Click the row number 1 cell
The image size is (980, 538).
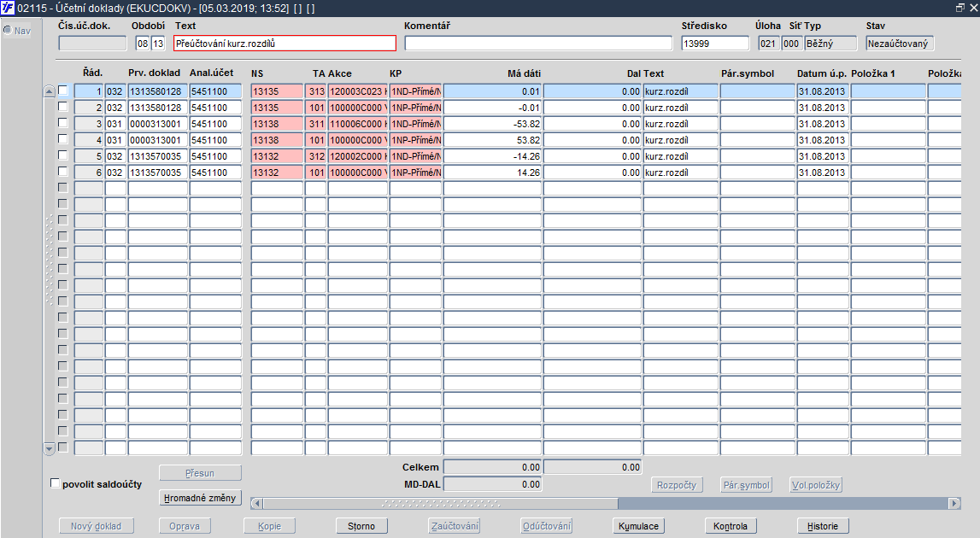[x=89, y=91]
